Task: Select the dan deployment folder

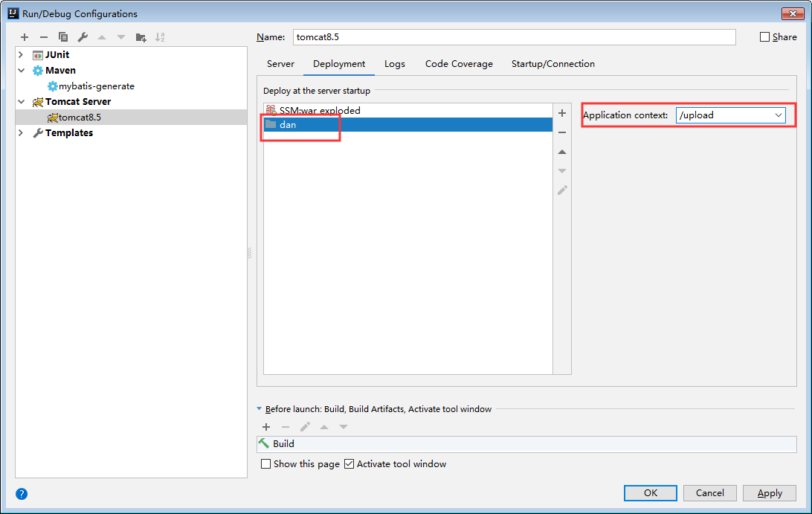Action: pyautogui.click(x=408, y=124)
